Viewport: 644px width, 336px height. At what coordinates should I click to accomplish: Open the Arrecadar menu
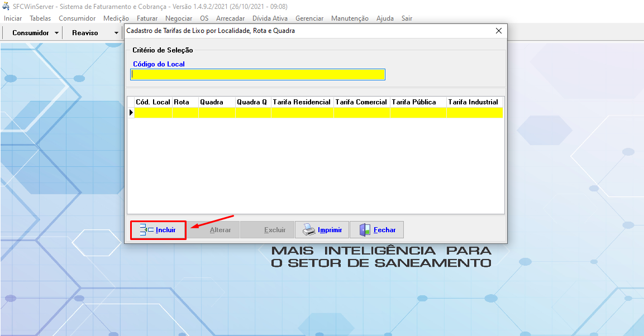click(x=230, y=18)
